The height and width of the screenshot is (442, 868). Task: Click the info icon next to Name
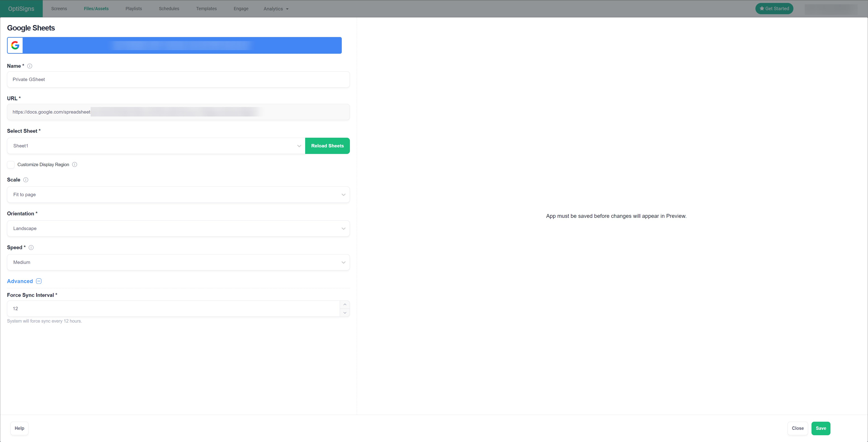click(30, 66)
